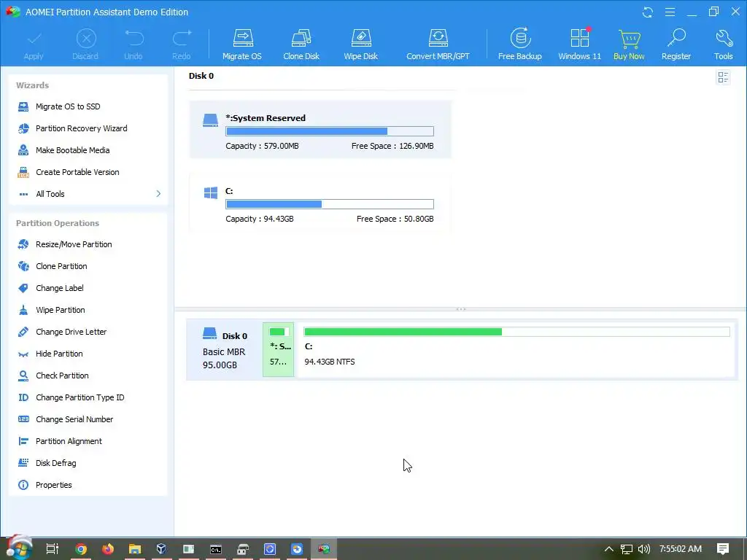Toggle the disk list view mode icon
The width and height of the screenshot is (747, 560).
coord(723,77)
